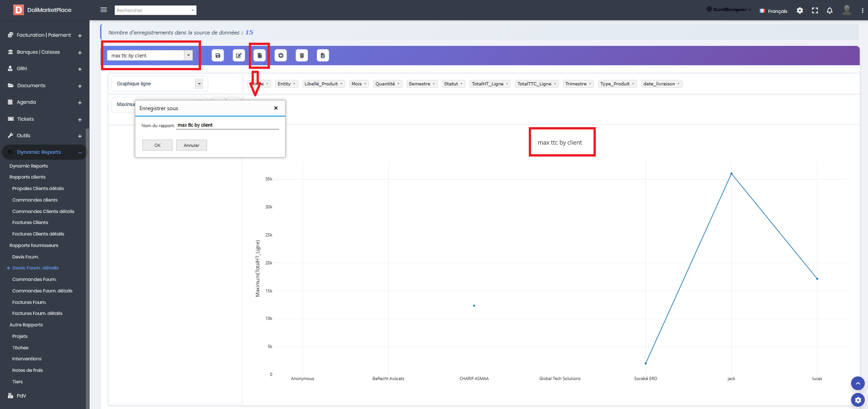Click the DoliMarketPlace logo
This screenshot has width=868, height=409.
[42, 10]
